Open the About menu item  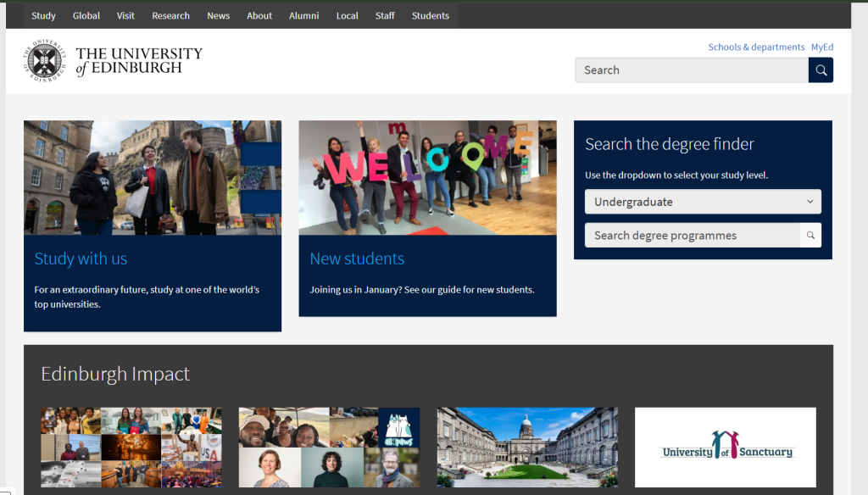point(259,15)
